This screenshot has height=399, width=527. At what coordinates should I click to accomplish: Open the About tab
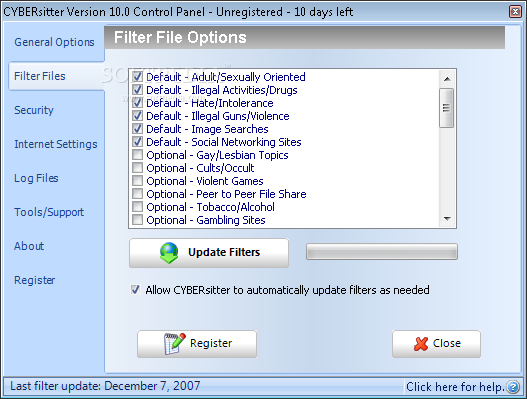click(x=29, y=246)
